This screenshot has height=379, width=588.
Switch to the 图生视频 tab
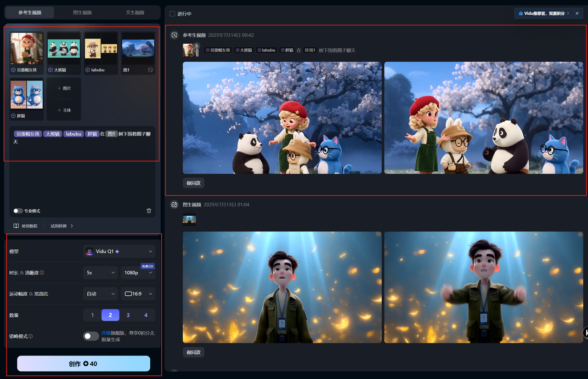[x=82, y=12]
